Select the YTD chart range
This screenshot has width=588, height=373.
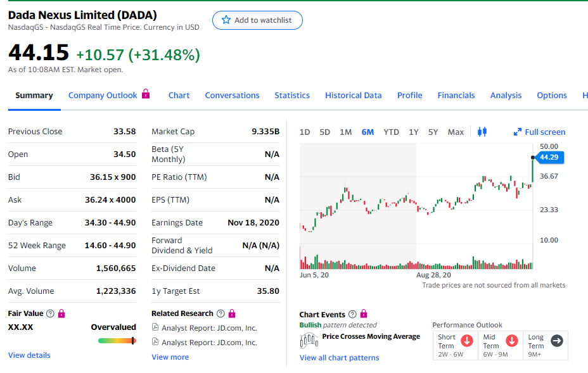click(x=391, y=132)
